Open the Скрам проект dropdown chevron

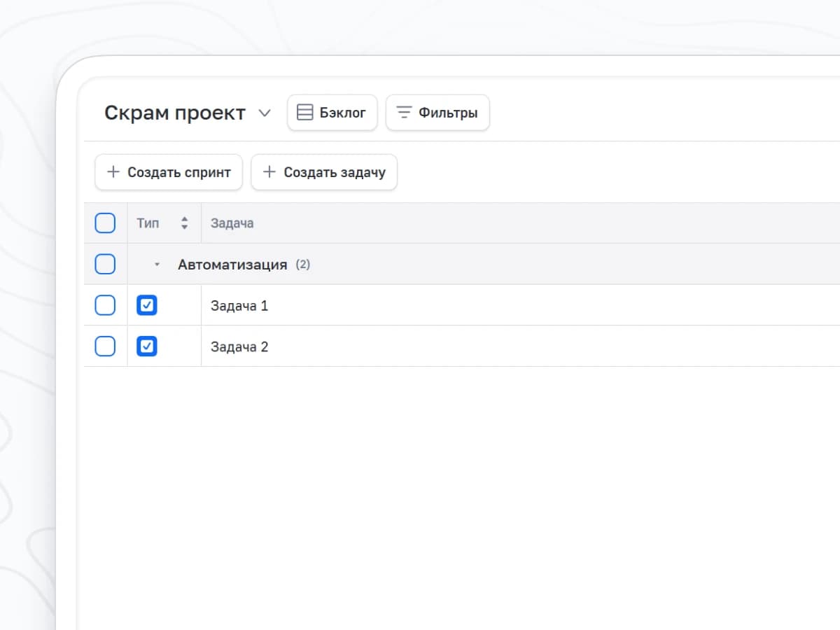[x=265, y=113]
